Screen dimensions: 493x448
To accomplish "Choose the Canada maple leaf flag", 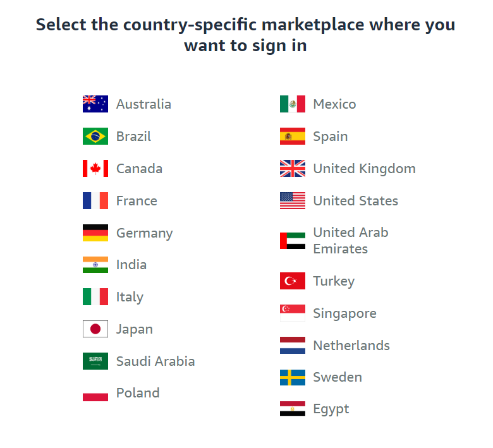I will 95,169.
